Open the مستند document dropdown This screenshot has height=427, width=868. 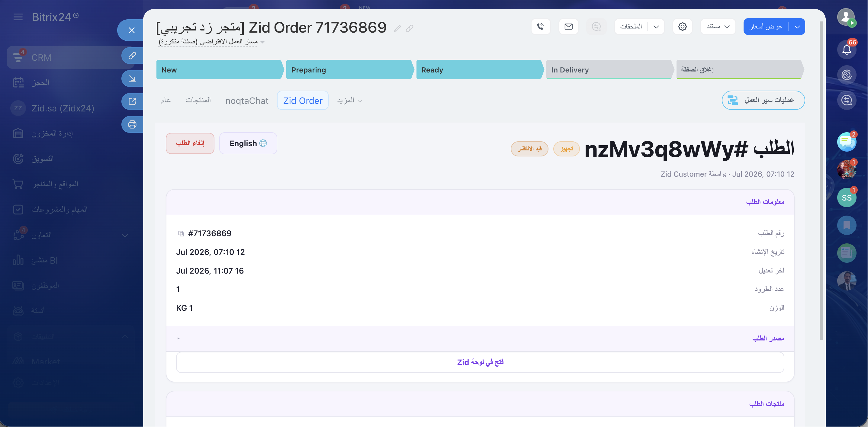tap(718, 27)
